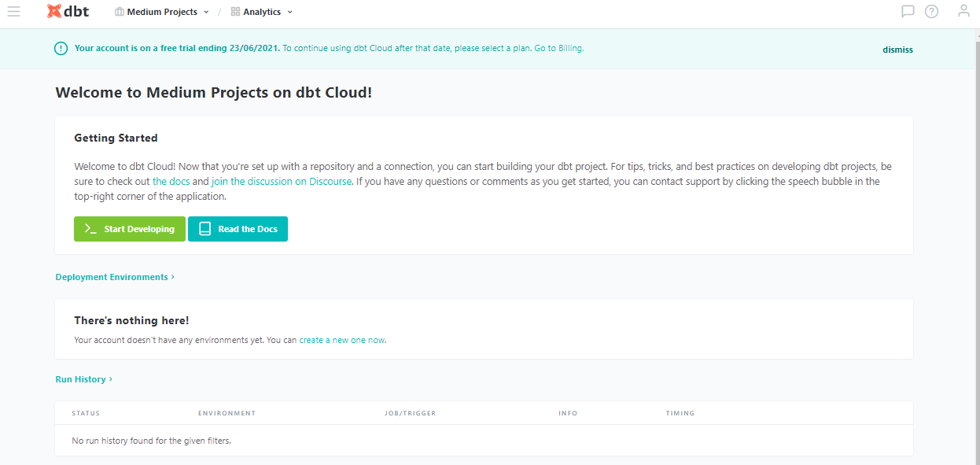The image size is (980, 465).
Task: Click the help question mark icon
Action: point(931,12)
